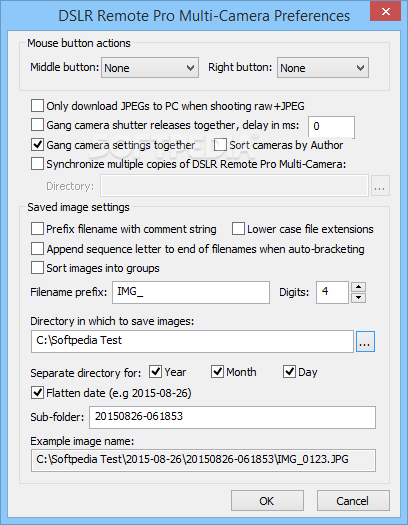Click the Digits value field
408x525 pixels.
point(332,292)
